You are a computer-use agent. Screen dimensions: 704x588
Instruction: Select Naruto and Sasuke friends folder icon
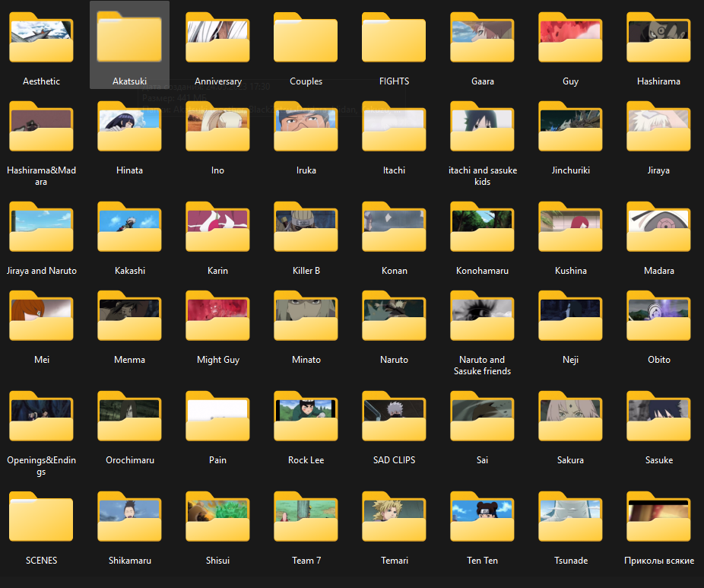(482, 316)
